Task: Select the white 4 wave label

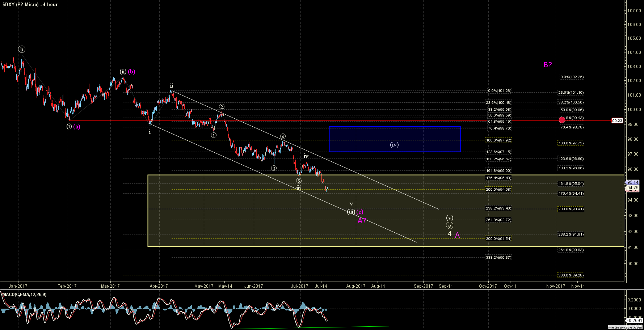Action: click(450, 234)
